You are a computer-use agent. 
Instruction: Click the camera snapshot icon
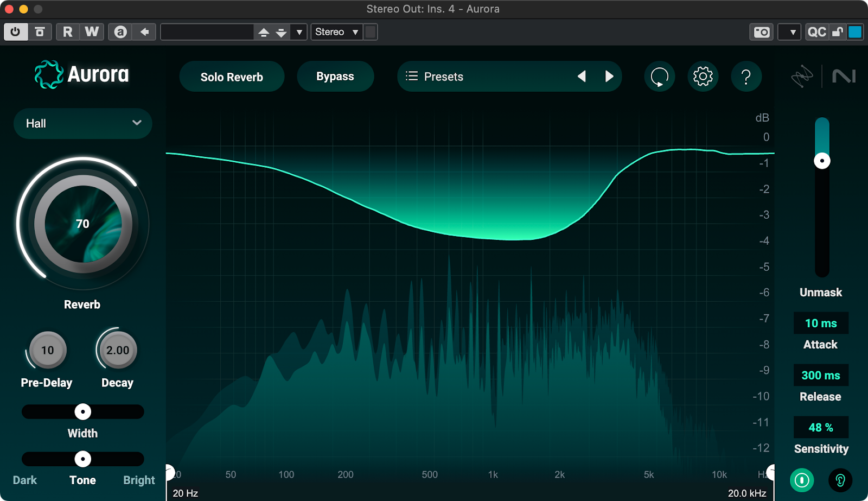[x=762, y=32]
